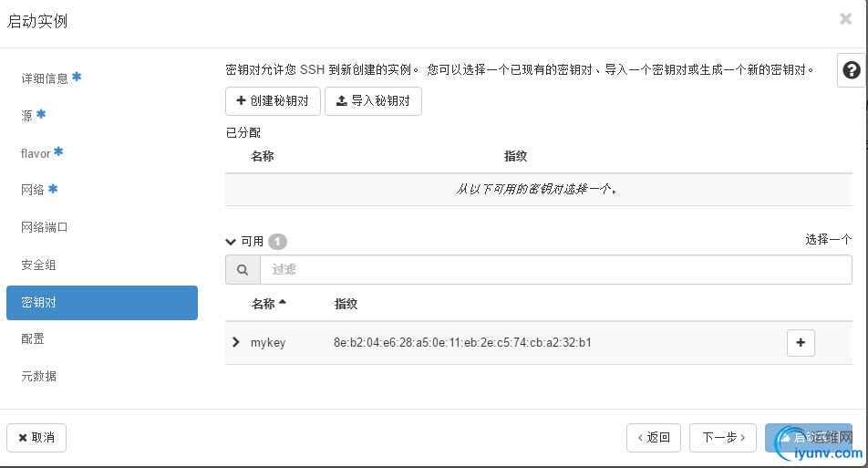Open the 安全组 step
Viewport: 868px width, 468px height.
[38, 265]
